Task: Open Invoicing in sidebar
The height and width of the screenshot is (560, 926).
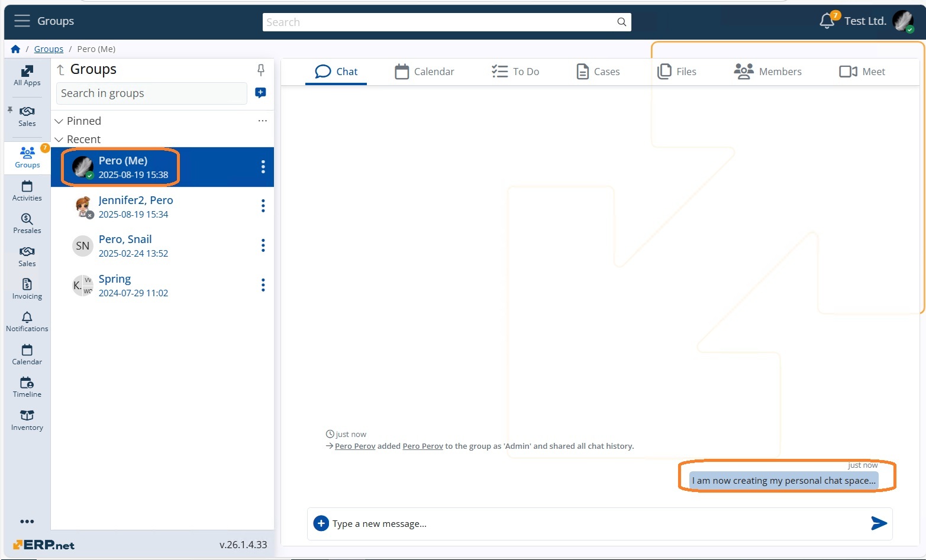Action: click(x=27, y=289)
